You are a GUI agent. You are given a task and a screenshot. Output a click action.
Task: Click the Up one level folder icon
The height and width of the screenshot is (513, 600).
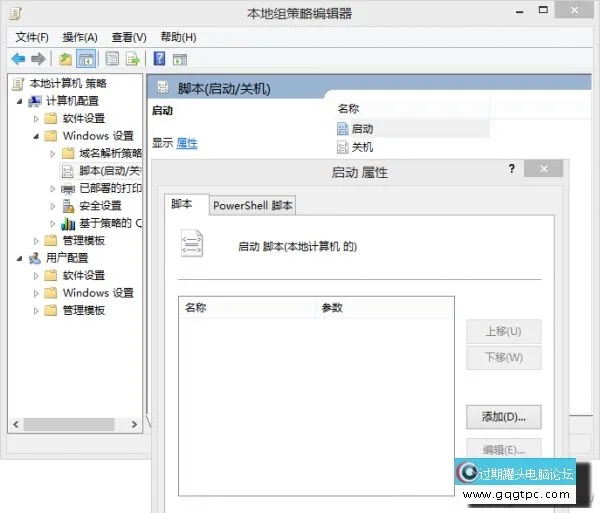pos(65,59)
